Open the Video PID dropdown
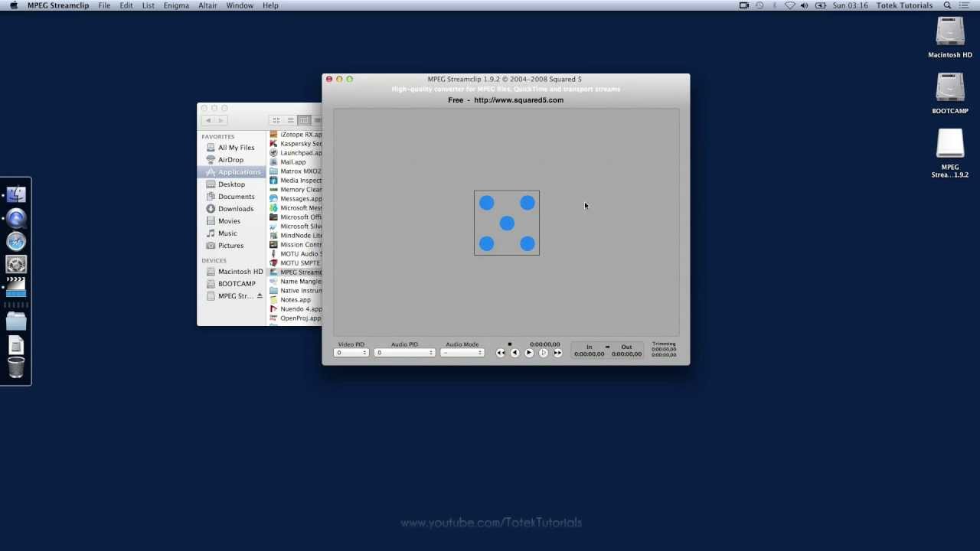Viewport: 980px width, 551px height. pyautogui.click(x=352, y=353)
